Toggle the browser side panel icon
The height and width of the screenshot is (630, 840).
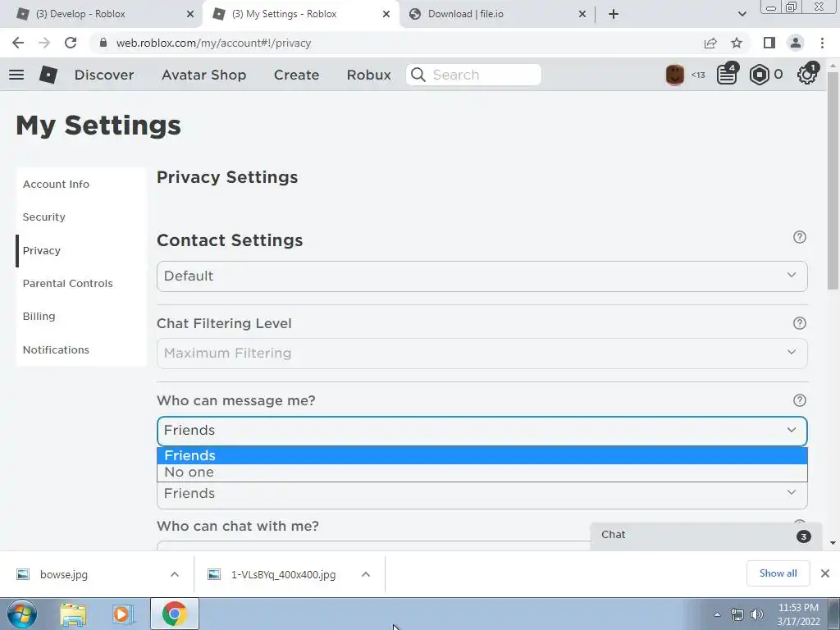[769, 43]
